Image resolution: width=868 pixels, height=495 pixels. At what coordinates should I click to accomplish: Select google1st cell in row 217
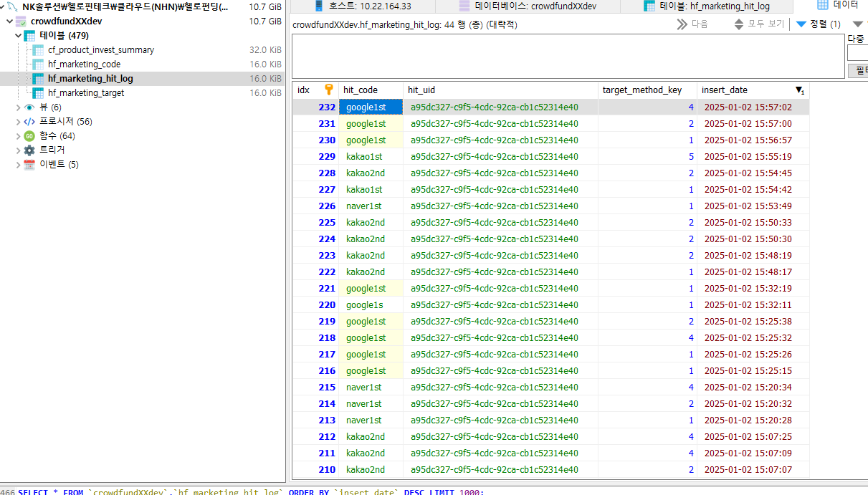coord(371,355)
